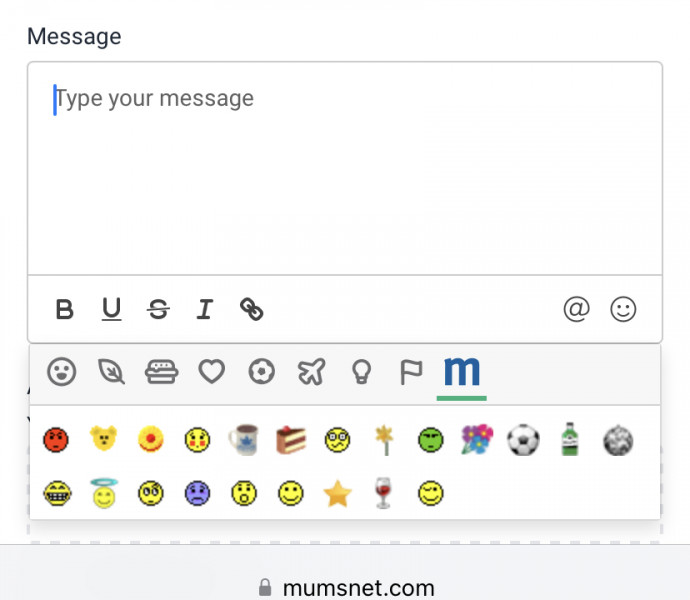The width and height of the screenshot is (690, 600).
Task: Insert the football emoji
Action: pos(522,440)
